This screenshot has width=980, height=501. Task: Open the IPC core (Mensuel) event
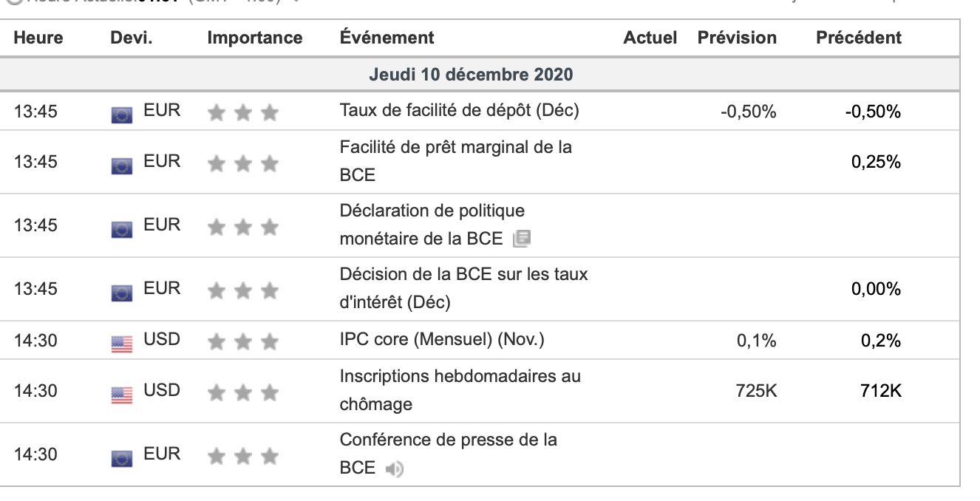point(441,340)
